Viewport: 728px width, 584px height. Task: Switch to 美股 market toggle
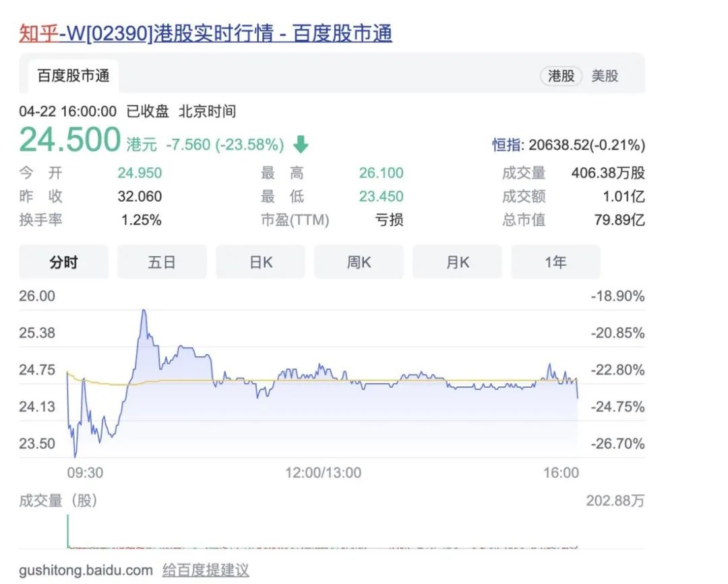pyautogui.click(x=605, y=76)
